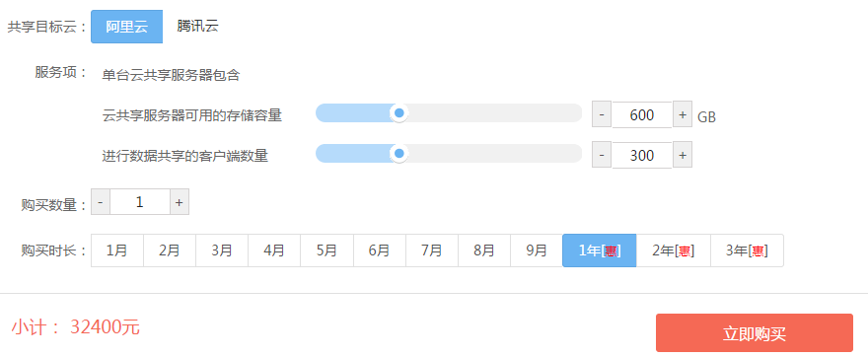Screen dimensions: 868x357
Task: Choose the 3年 discounted duration
Action: click(747, 250)
